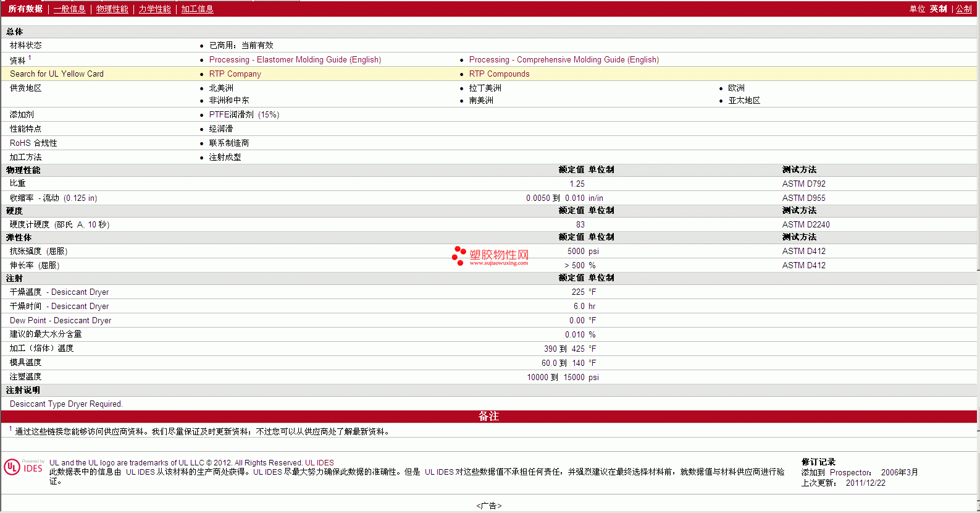Switch units to 英制
Screen dimensions: 980x513
[x=938, y=9]
